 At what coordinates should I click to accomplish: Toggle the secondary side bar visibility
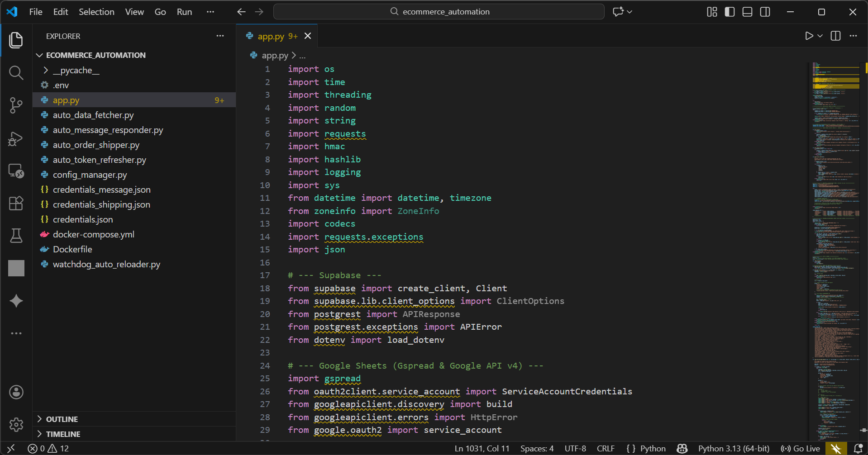[765, 12]
